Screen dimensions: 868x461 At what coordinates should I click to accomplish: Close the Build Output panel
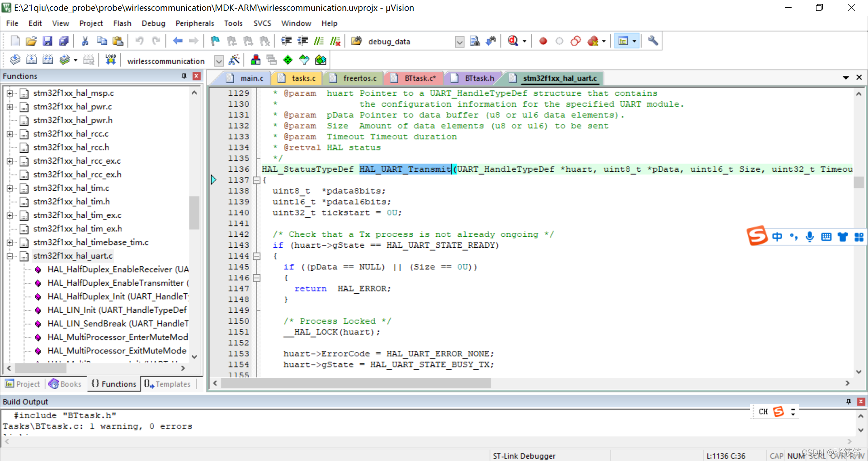click(x=861, y=401)
